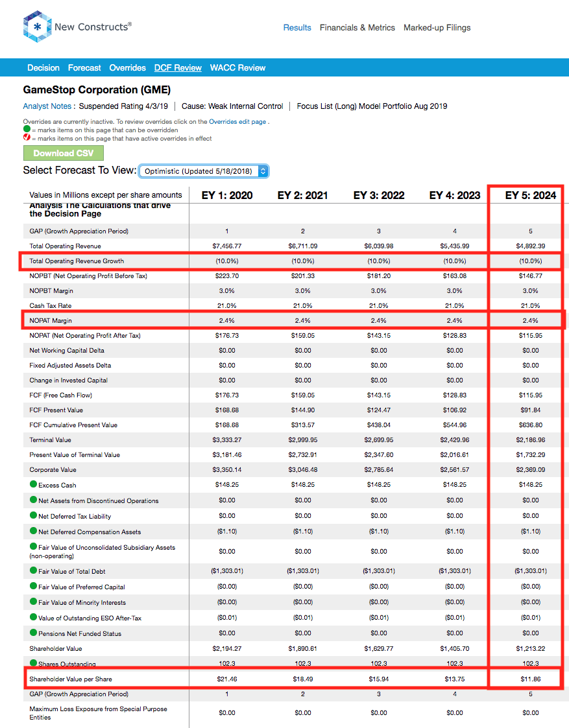Click the $1,213.22 shareholder value
The image size is (569, 728).
(x=531, y=648)
